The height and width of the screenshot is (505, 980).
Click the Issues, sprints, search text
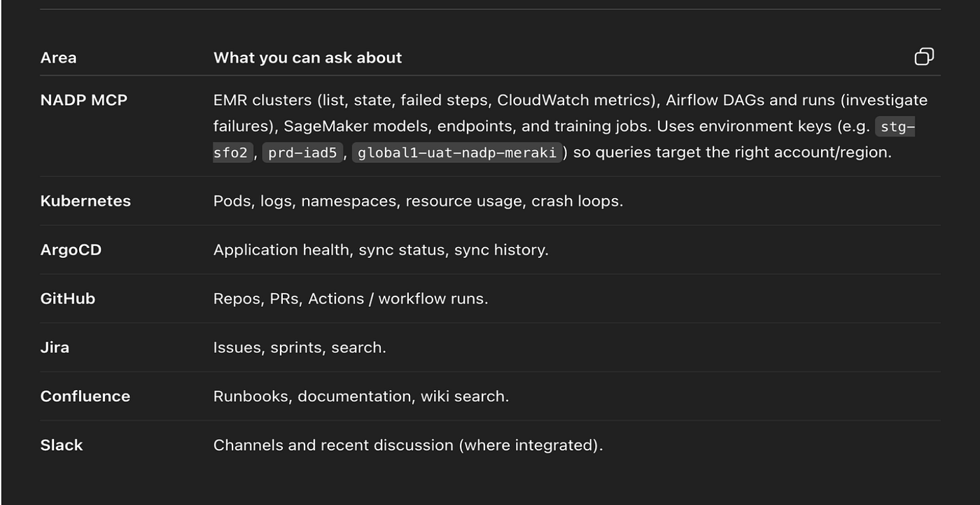(300, 347)
